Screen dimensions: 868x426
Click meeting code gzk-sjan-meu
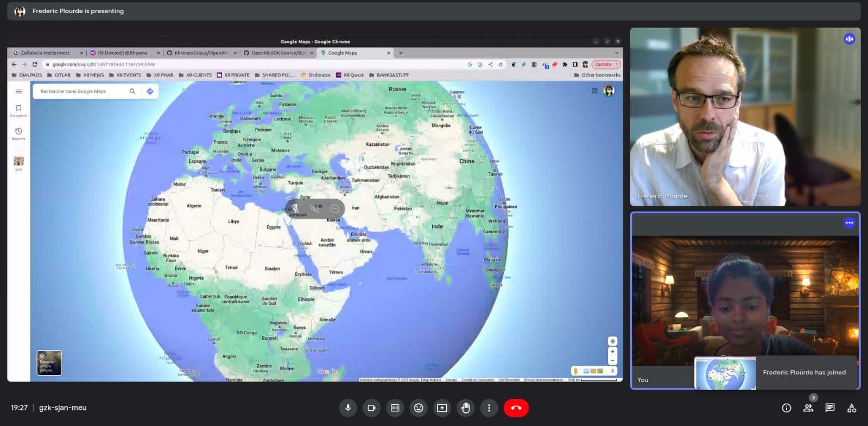point(62,408)
